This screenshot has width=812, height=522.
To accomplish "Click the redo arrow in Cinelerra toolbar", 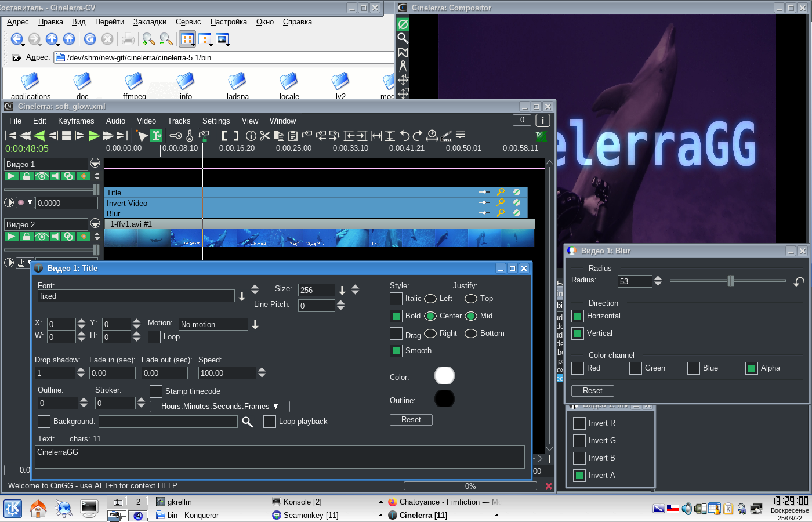I will [x=417, y=136].
